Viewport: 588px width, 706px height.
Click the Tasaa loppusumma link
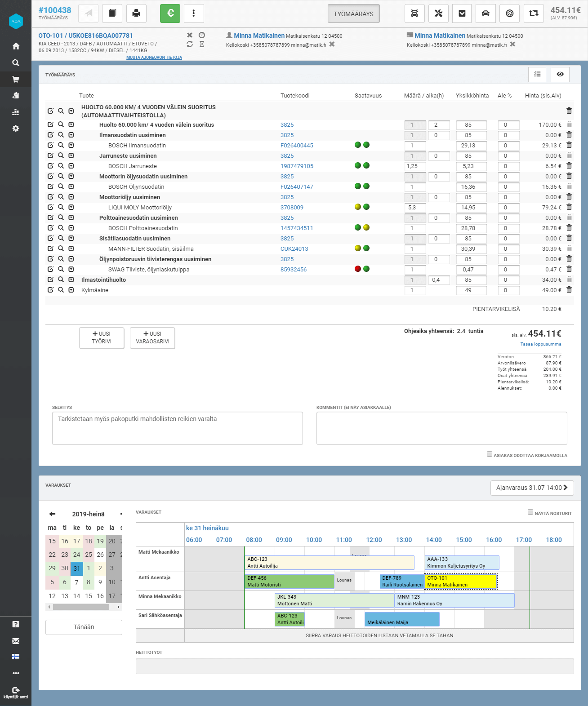click(541, 344)
